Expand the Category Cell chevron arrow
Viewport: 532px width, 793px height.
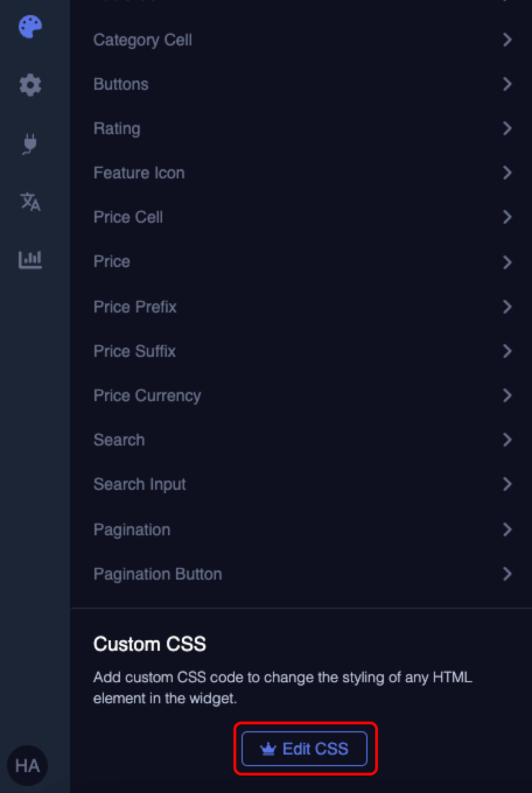click(507, 40)
